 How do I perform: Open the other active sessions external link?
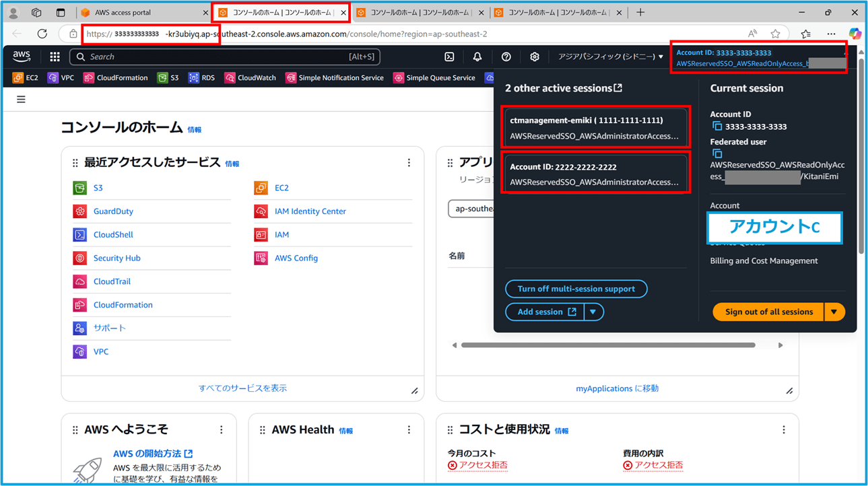[617, 88]
